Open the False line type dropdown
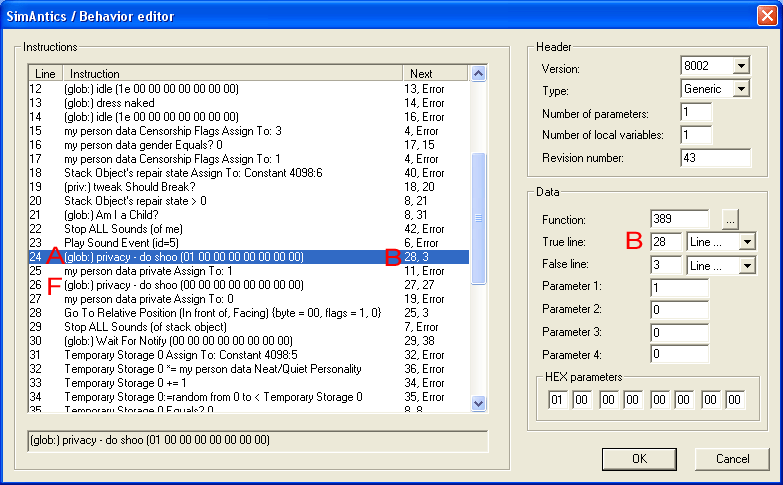This screenshot has width=783, height=485. (x=747, y=265)
